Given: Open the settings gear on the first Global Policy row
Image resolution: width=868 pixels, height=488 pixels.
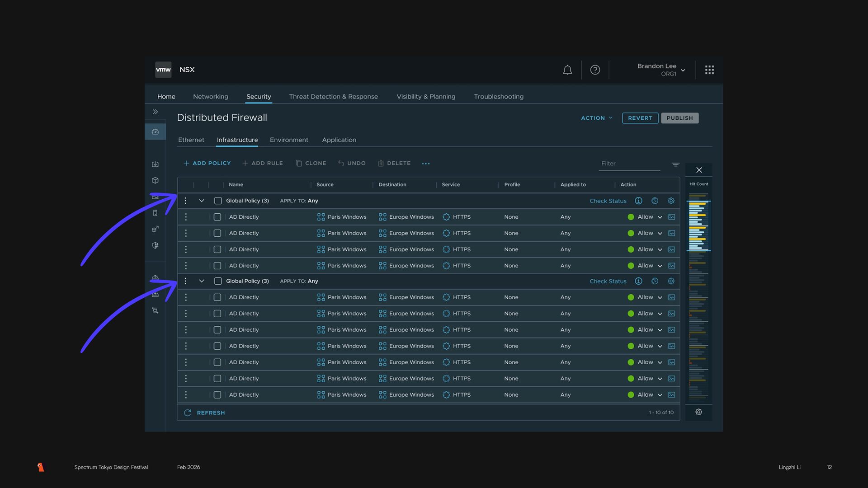Looking at the screenshot, I should [671, 201].
